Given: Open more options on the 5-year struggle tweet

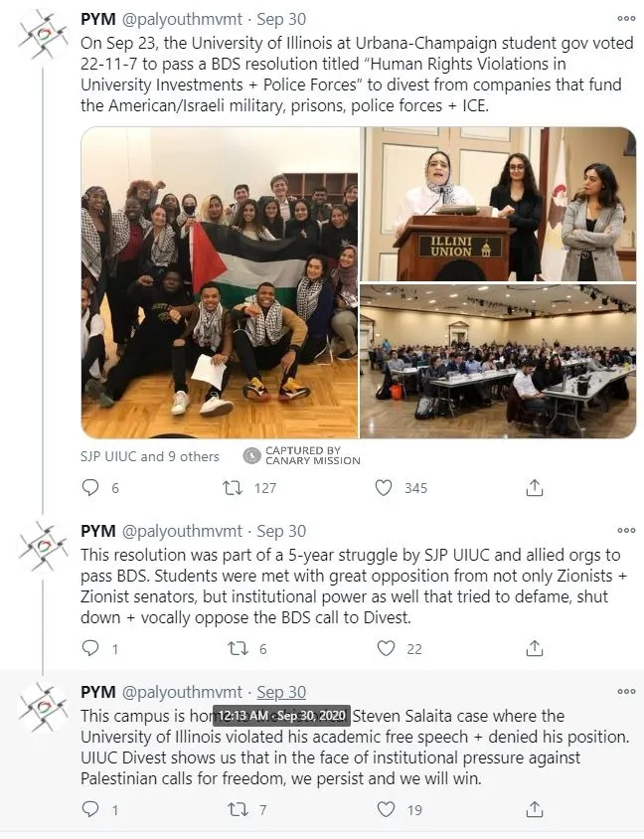Looking at the screenshot, I should (x=626, y=530).
